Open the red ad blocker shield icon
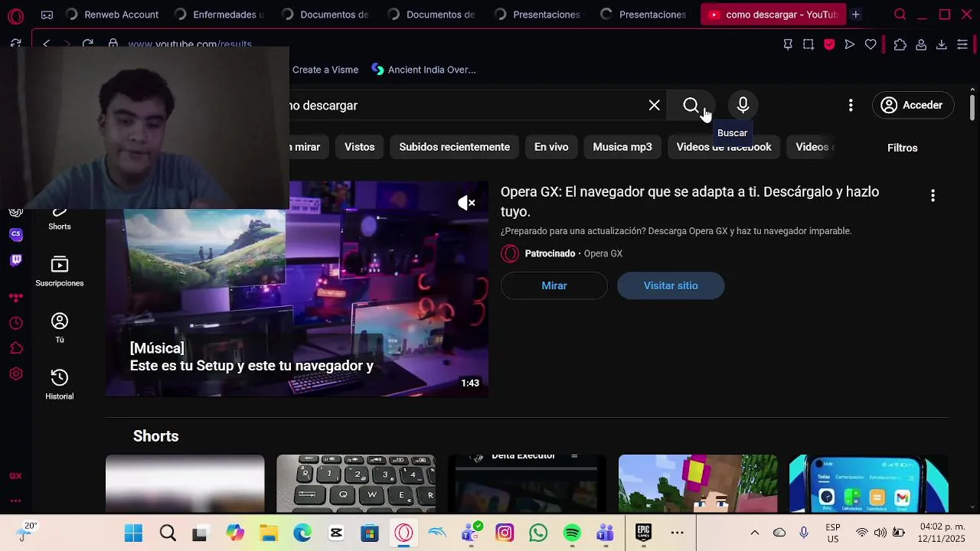 pos(829,44)
